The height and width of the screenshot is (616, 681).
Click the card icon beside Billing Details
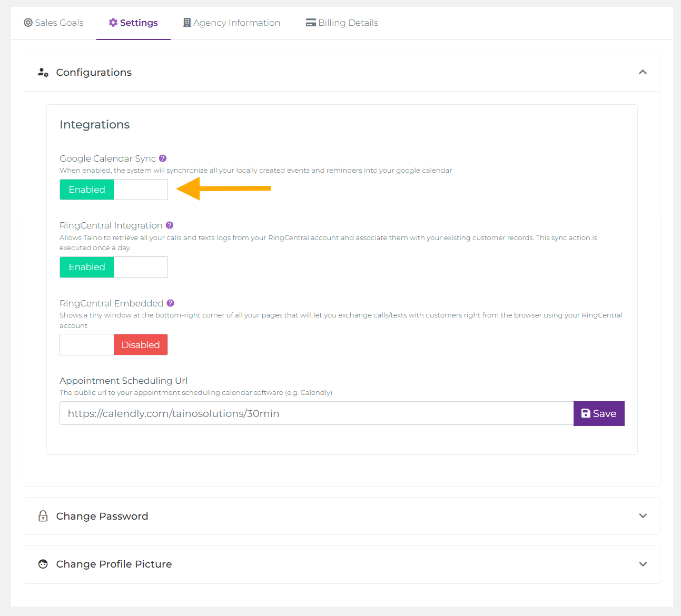[x=310, y=22]
